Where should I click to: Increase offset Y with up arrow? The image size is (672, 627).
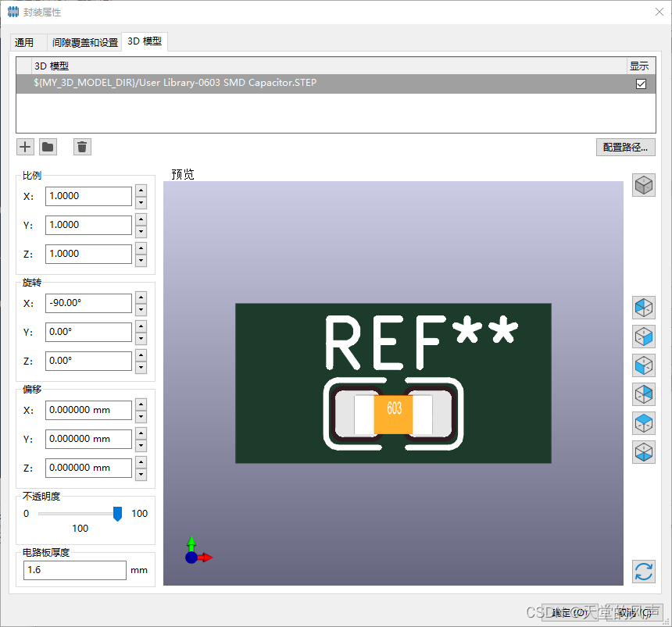tap(141, 434)
